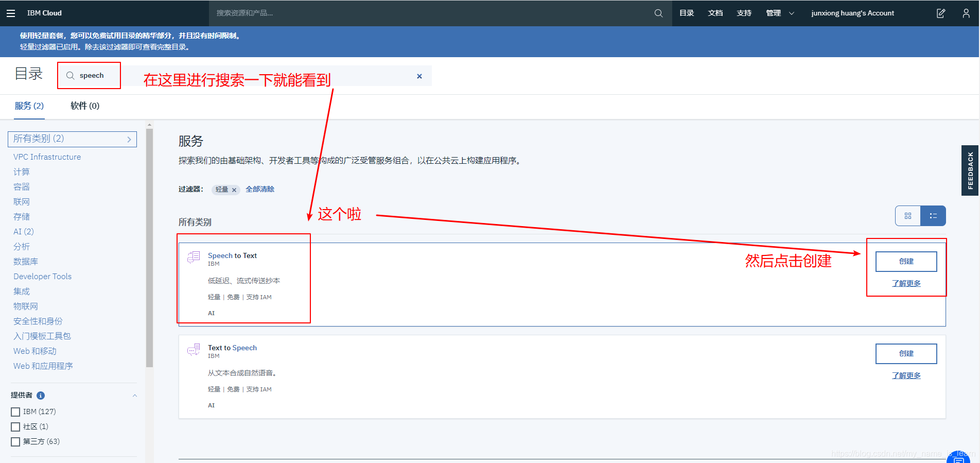Viewport: 980px width, 463px height.
Task: Click 创建 for Text to Speech
Action: point(906,354)
